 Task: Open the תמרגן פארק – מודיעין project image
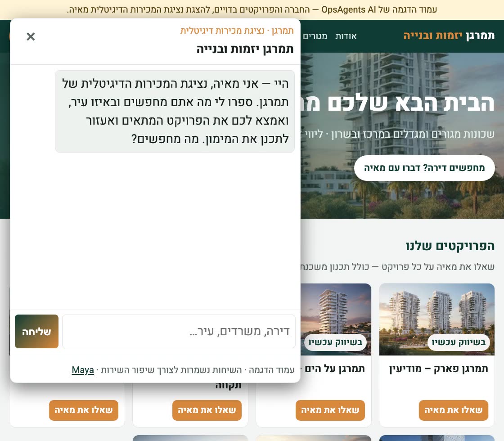(x=437, y=319)
